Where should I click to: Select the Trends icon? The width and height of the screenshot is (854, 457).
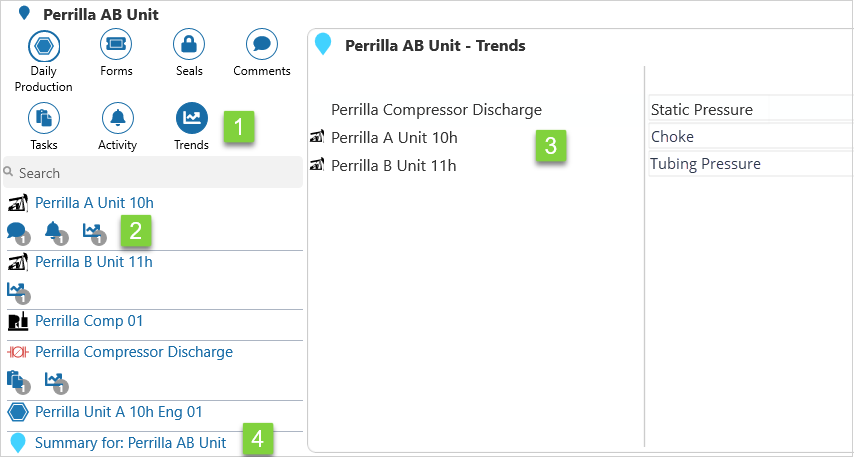point(191,118)
